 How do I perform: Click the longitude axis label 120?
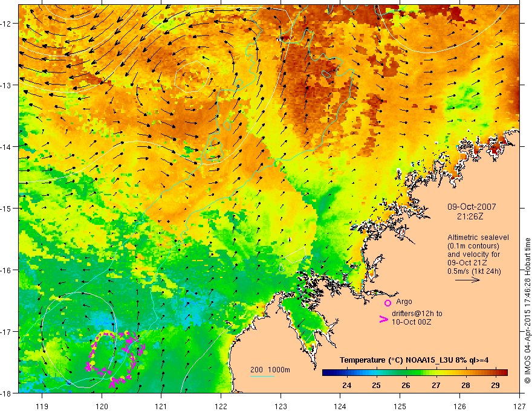pos(102,406)
